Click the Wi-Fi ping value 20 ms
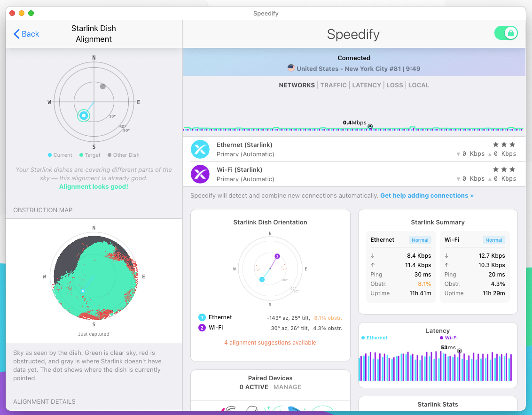 point(497,274)
